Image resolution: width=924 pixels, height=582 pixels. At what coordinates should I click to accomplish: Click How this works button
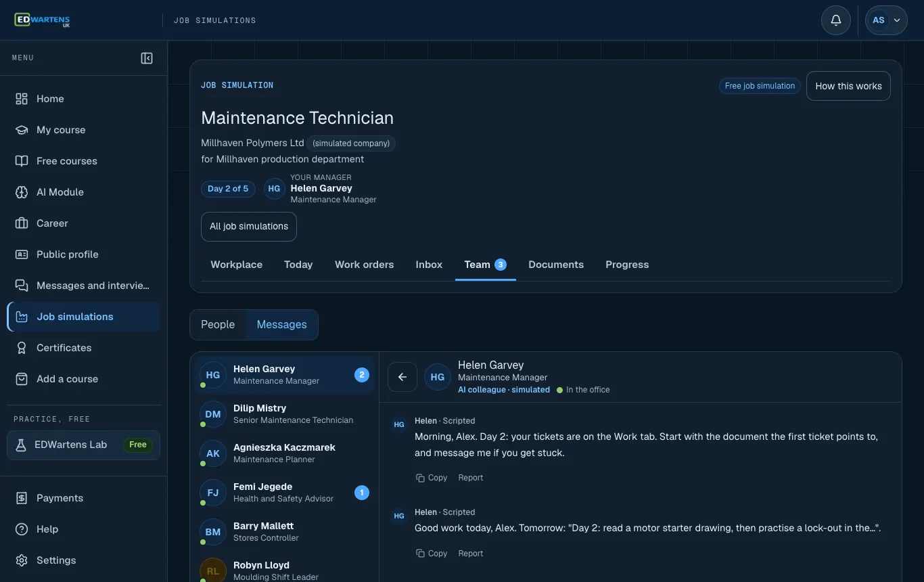848,86
